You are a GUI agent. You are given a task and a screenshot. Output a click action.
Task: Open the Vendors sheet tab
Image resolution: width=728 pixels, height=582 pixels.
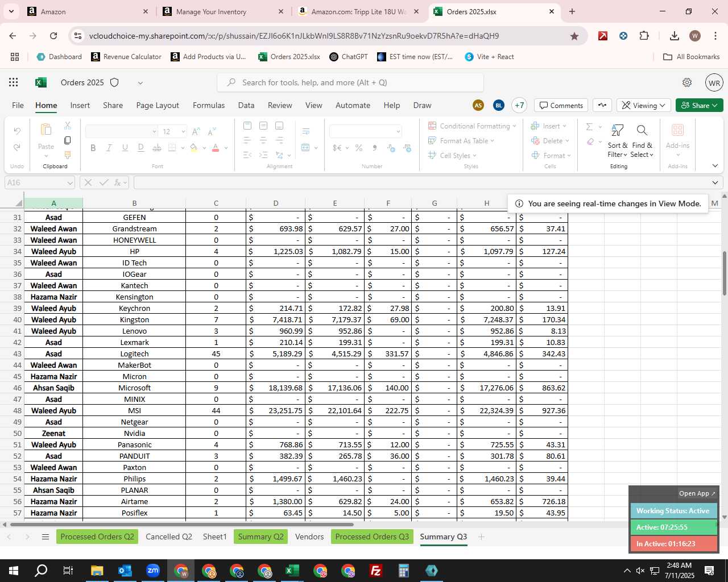(309, 537)
